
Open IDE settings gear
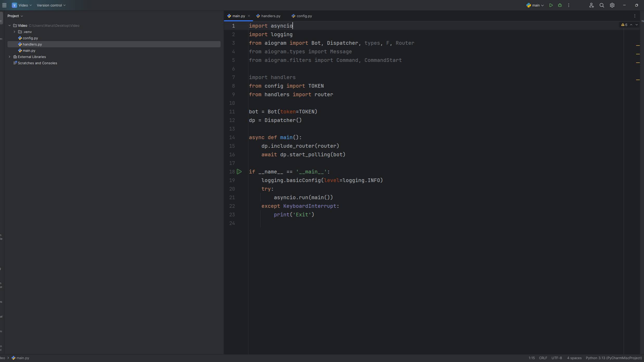(x=612, y=5)
